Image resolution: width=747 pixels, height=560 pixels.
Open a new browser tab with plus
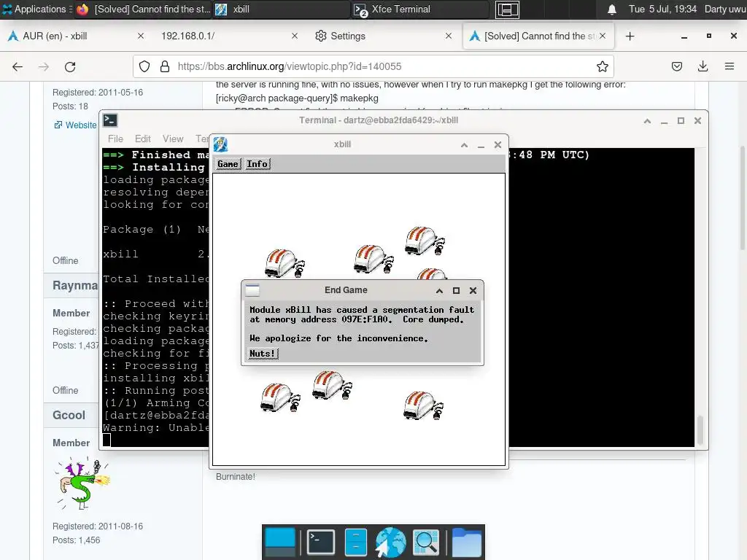click(x=630, y=36)
